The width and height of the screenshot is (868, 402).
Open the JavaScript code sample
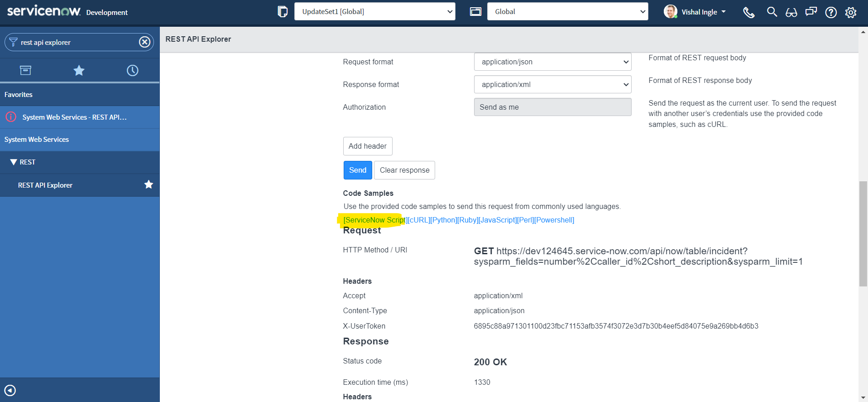tap(498, 220)
